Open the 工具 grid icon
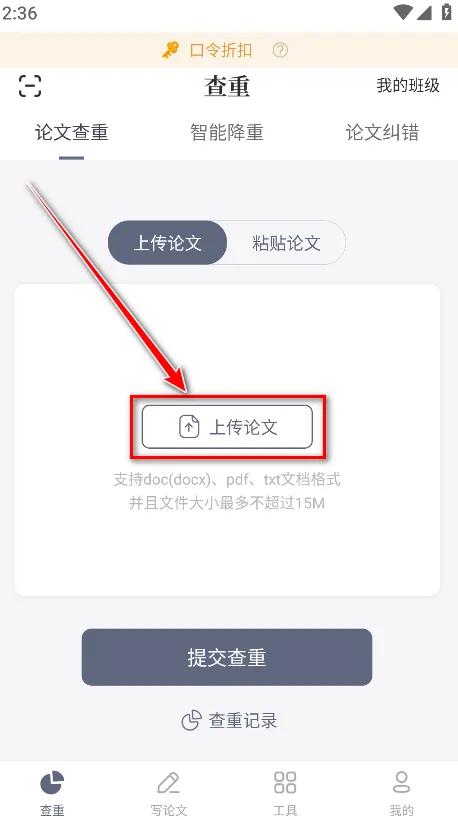Screen dimensions: 458x820 click(x=285, y=782)
